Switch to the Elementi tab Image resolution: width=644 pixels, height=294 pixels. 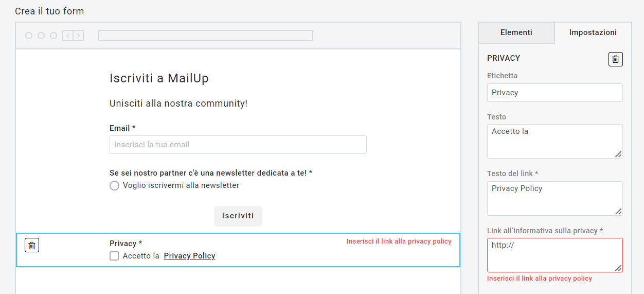[516, 32]
